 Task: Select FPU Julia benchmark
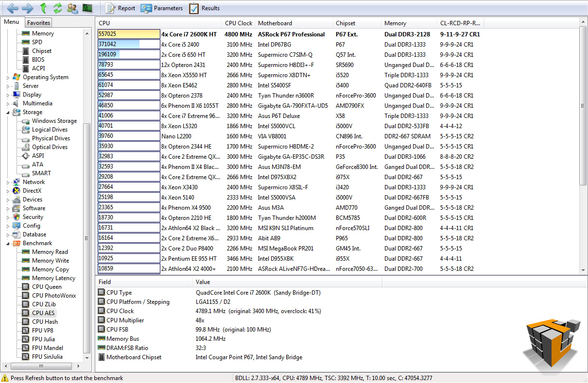point(43,339)
